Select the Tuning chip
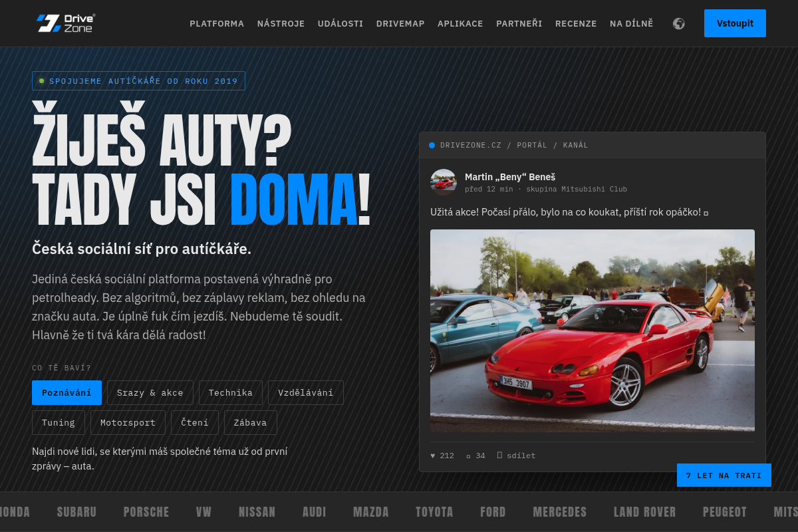The width and height of the screenshot is (798, 532). pyautogui.click(x=59, y=422)
